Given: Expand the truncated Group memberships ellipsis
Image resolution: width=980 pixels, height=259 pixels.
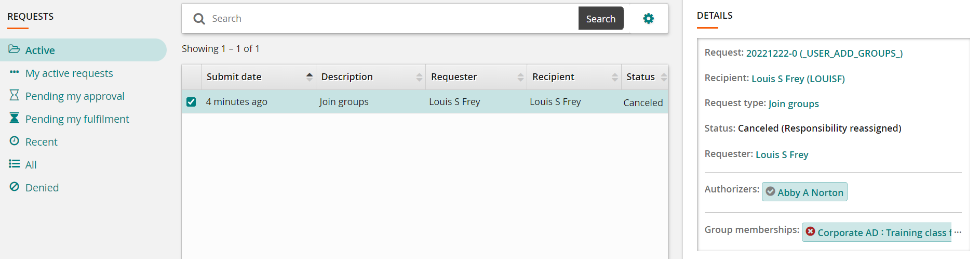Looking at the screenshot, I should (958, 232).
